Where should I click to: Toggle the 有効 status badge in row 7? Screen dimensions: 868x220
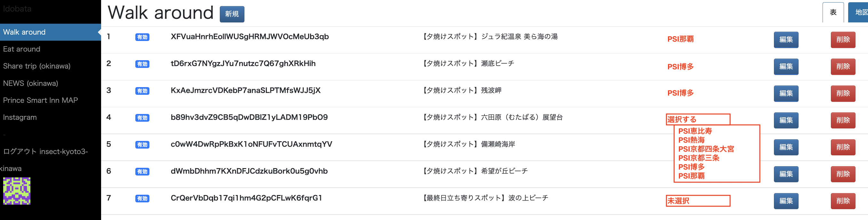(x=142, y=199)
